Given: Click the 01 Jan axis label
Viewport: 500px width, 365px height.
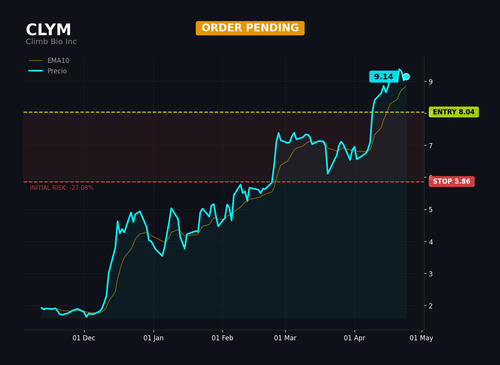Looking at the screenshot, I should click(x=153, y=338).
